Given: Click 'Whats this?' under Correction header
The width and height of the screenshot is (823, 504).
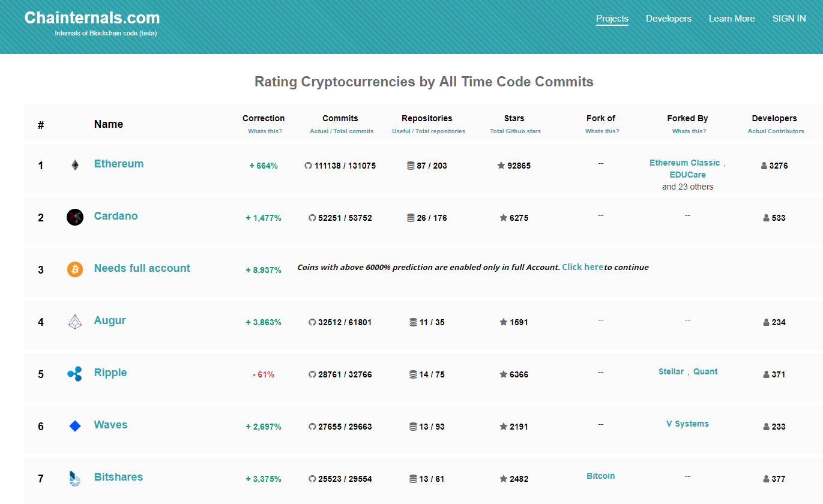Looking at the screenshot, I should [x=265, y=131].
